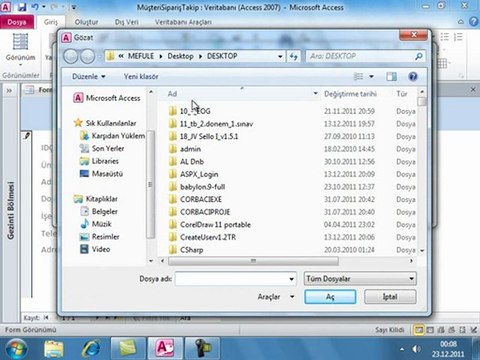Screen dimensions: 480x360
Task: Switch to the Dış Veri ribbon tab
Action: click(127, 22)
